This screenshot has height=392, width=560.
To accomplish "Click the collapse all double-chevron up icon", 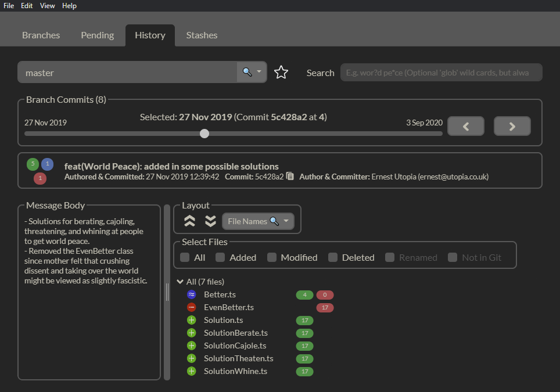I will 189,221.
